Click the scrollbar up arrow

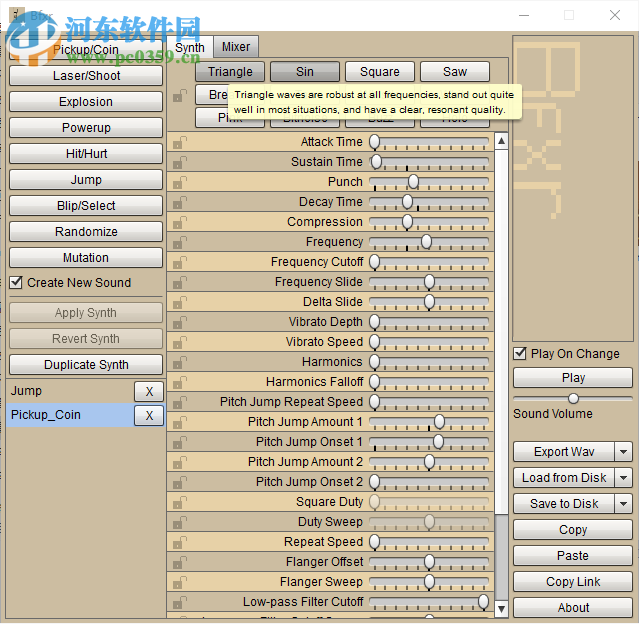[x=501, y=141]
